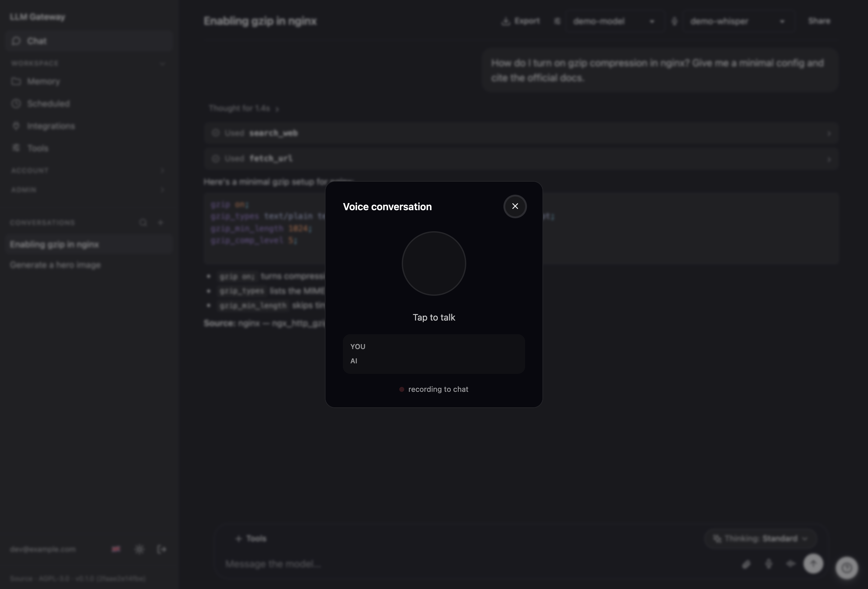Screen dimensions: 868x589
Task: Click the microphone dictation icon
Action: pos(768,564)
